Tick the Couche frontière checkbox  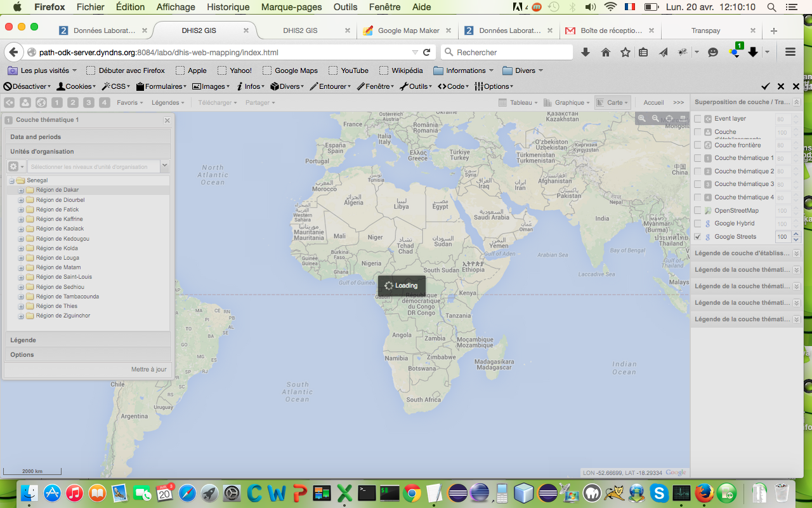pyautogui.click(x=698, y=145)
